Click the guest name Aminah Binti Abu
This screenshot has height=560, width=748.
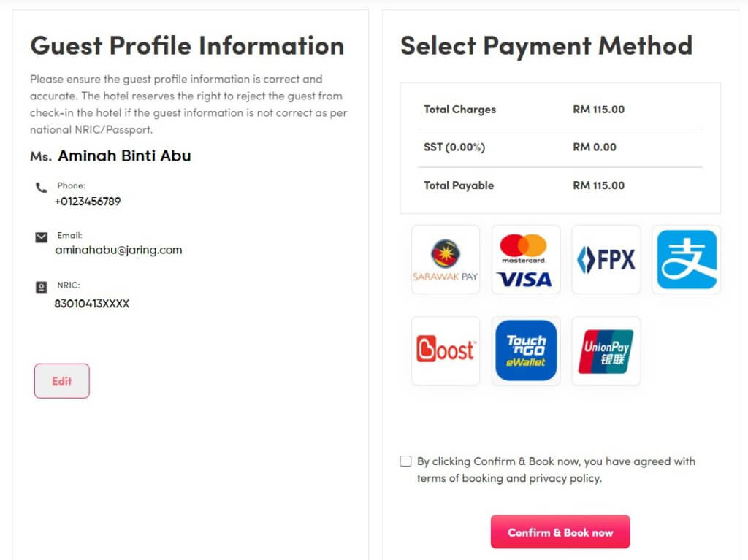pos(124,156)
